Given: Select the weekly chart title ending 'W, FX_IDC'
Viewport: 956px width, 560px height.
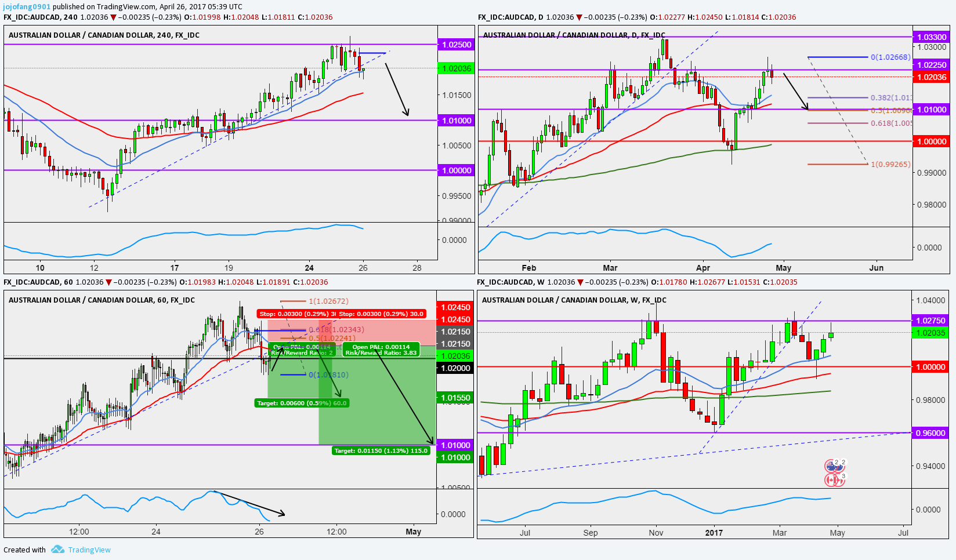Looking at the screenshot, I should (574, 300).
